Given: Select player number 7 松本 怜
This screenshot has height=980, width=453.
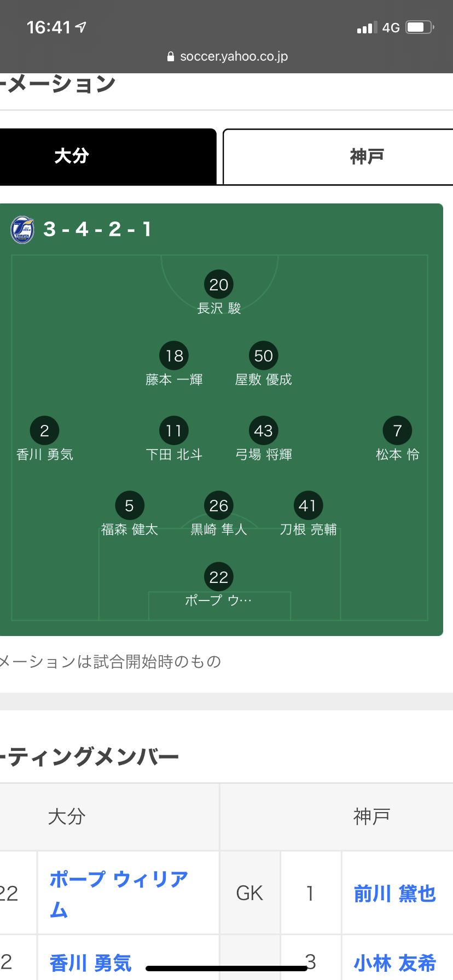Looking at the screenshot, I should pyautogui.click(x=398, y=439).
